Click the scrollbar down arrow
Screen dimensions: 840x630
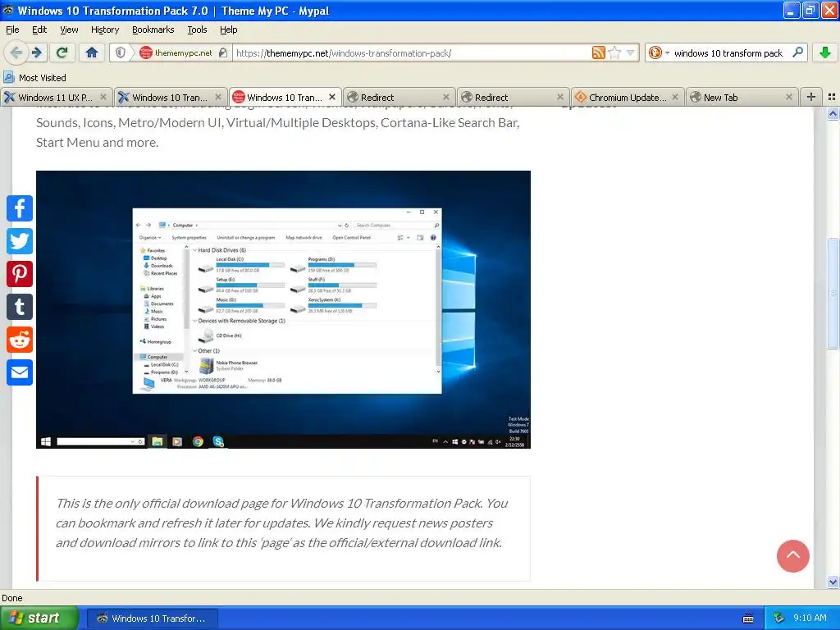[x=833, y=582]
